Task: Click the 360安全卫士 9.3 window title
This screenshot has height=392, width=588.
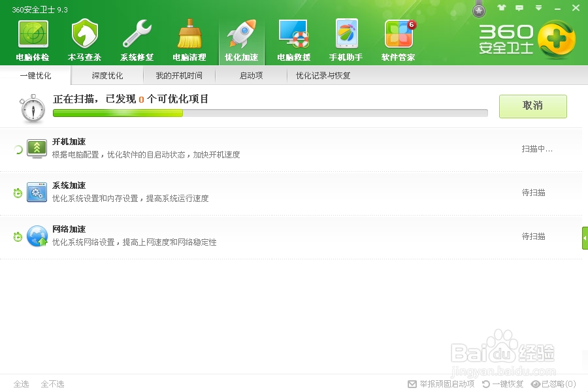Action: point(40,10)
